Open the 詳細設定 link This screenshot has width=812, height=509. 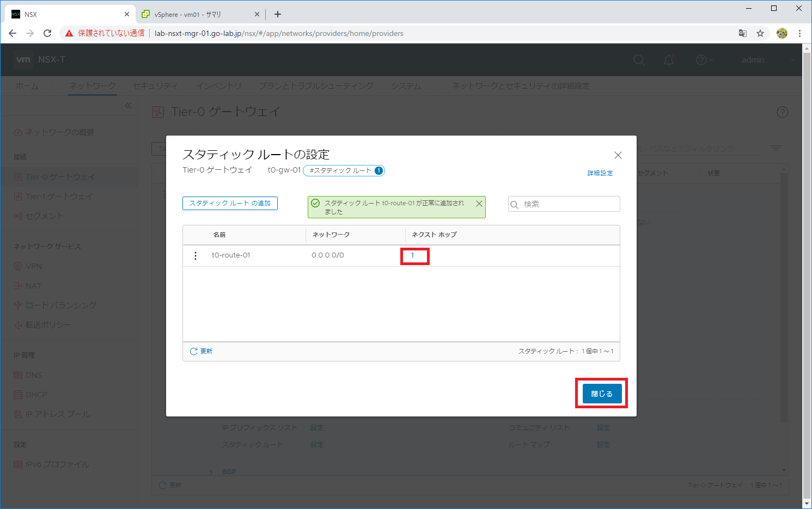tap(600, 173)
